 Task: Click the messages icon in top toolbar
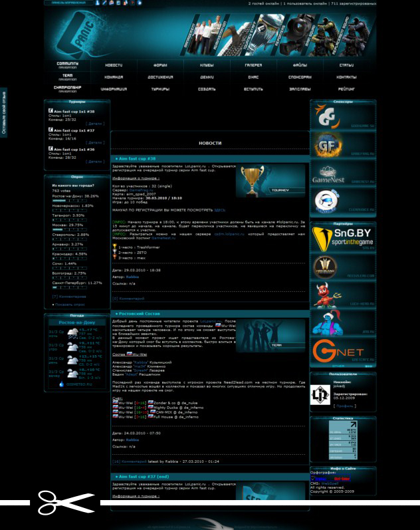point(112,3)
